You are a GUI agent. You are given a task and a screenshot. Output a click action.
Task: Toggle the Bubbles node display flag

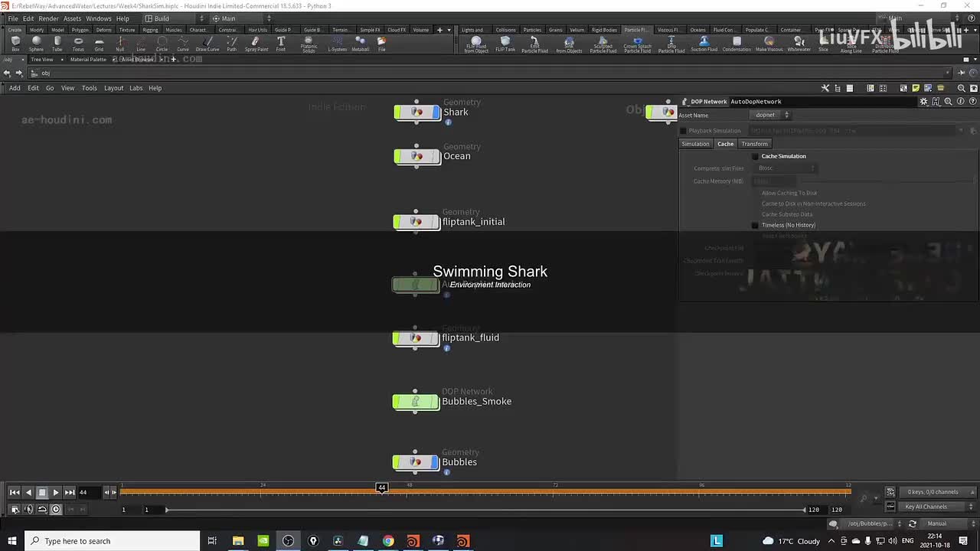(433, 462)
